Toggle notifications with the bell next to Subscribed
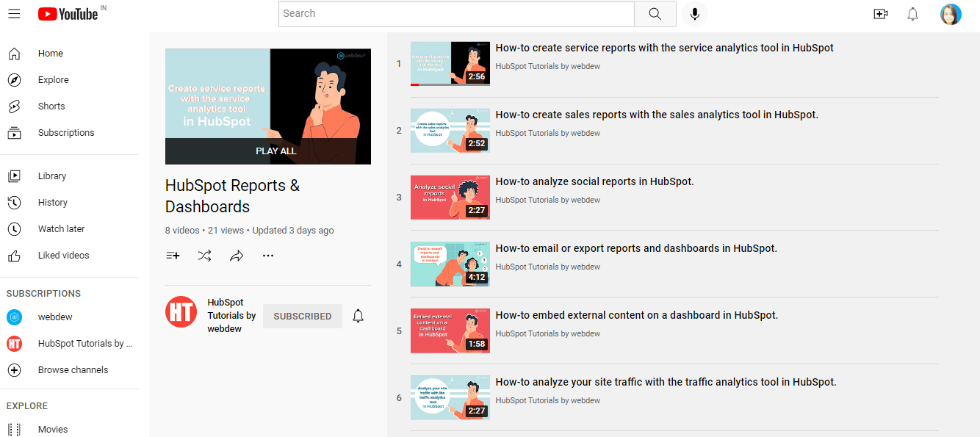980x437 pixels. pyautogui.click(x=358, y=316)
